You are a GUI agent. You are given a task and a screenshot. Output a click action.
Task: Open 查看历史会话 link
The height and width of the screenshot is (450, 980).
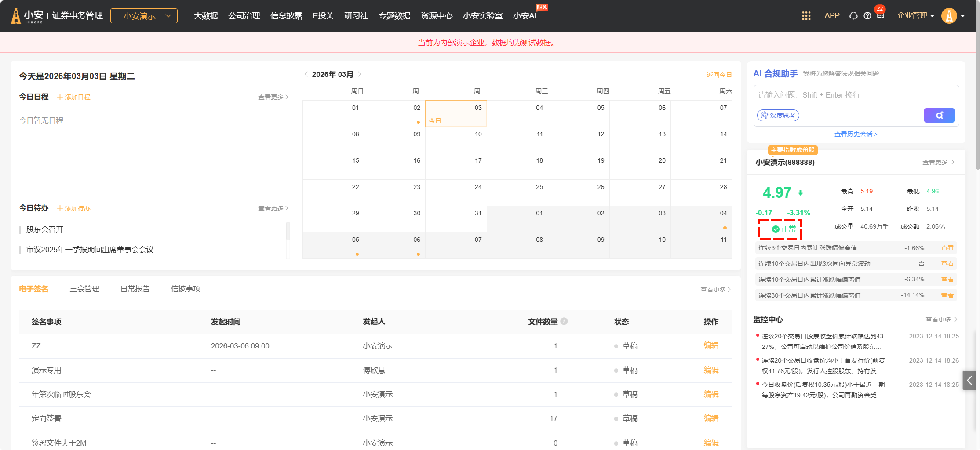pos(856,134)
